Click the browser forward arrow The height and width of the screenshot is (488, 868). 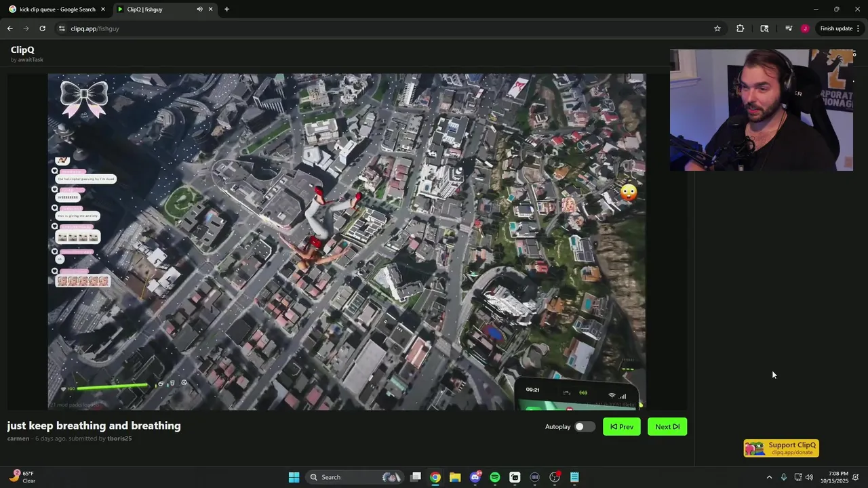pyautogui.click(x=26, y=28)
